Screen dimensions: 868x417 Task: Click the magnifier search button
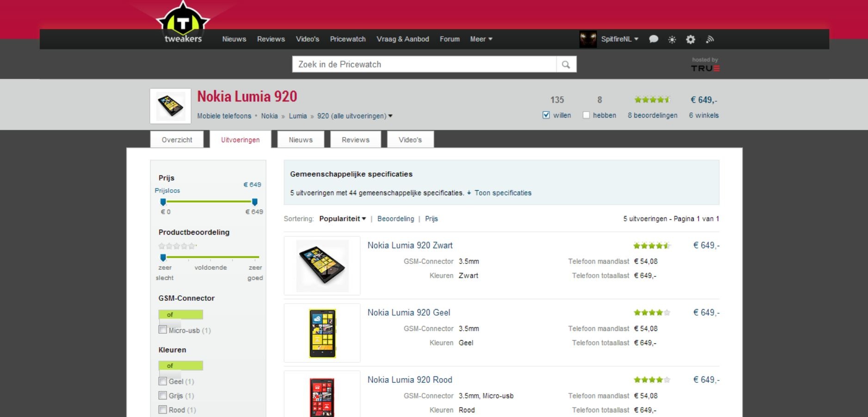pyautogui.click(x=566, y=64)
